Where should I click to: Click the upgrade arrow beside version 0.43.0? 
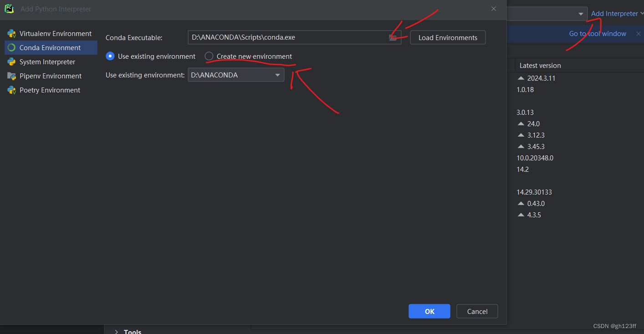(521, 203)
